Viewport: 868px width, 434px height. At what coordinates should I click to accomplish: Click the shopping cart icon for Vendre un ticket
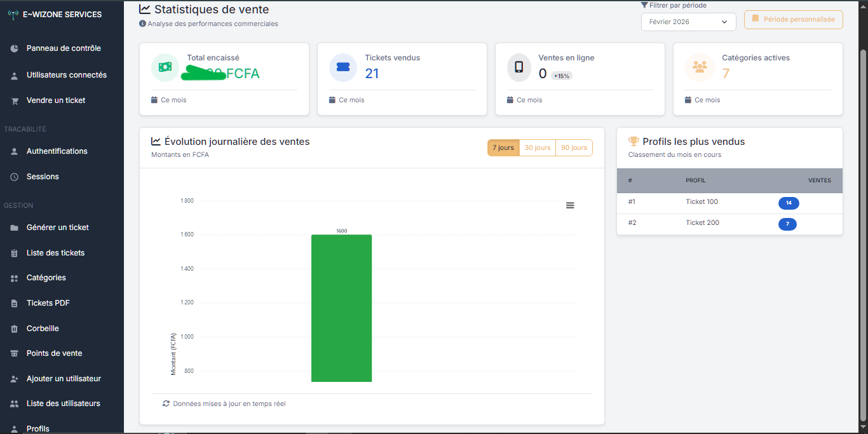pyautogui.click(x=15, y=101)
